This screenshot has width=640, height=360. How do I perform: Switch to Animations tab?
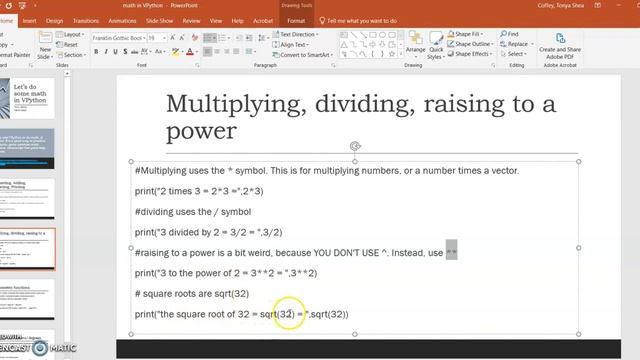[122, 21]
